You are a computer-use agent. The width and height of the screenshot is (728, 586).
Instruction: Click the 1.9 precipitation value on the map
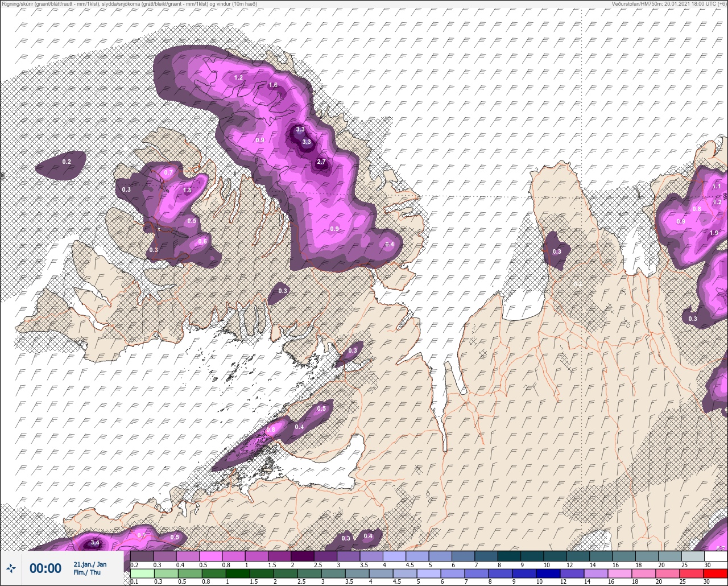[x=714, y=233]
